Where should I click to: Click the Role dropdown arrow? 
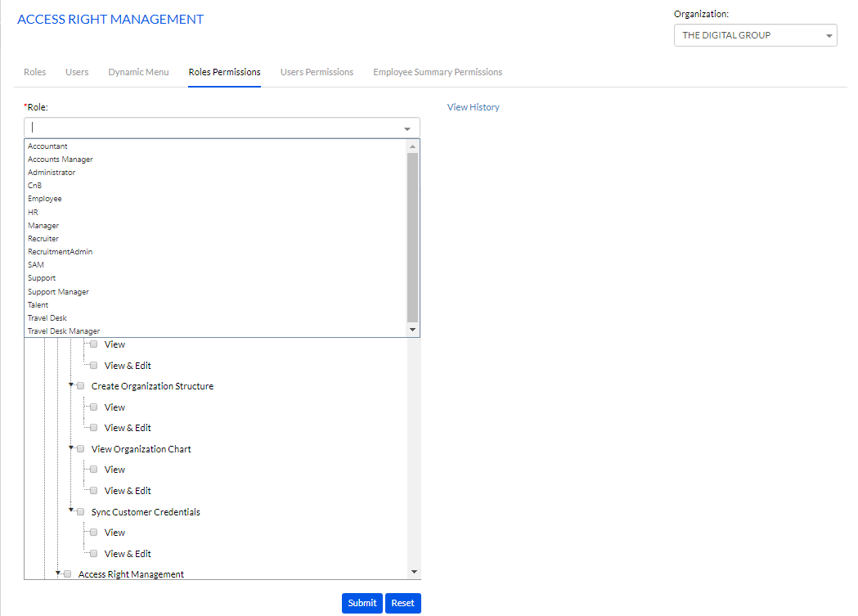coord(407,128)
